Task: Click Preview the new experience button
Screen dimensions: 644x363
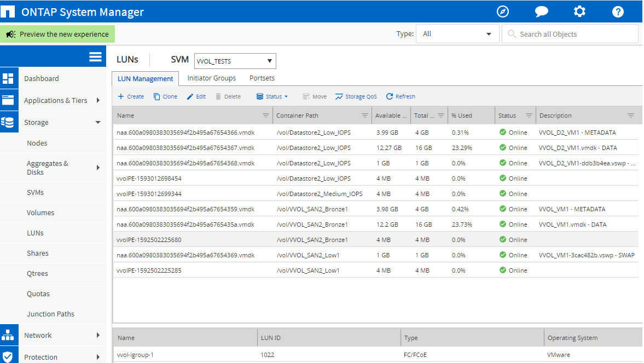Action: [57, 34]
